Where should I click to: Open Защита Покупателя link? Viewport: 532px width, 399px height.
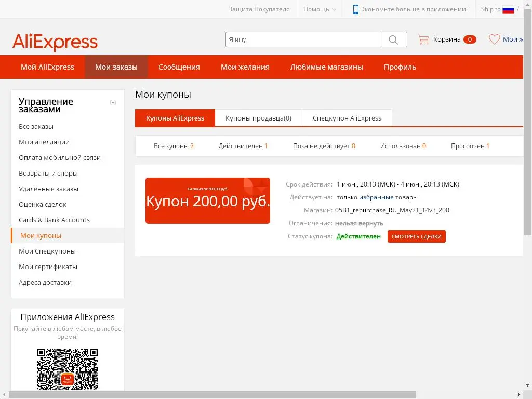pyautogui.click(x=259, y=9)
